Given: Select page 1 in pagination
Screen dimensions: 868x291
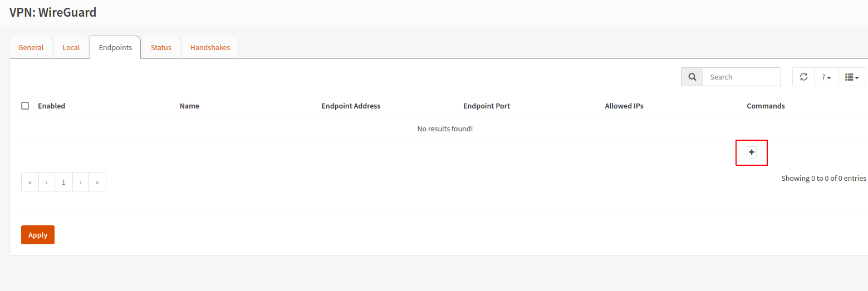Looking at the screenshot, I should point(64,182).
